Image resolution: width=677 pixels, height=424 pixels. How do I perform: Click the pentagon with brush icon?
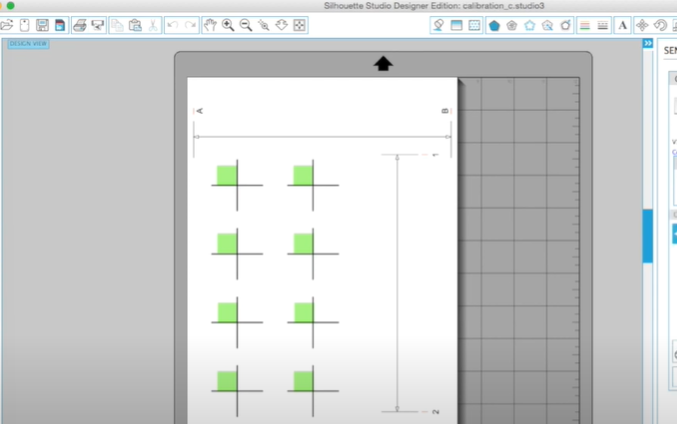coord(566,25)
